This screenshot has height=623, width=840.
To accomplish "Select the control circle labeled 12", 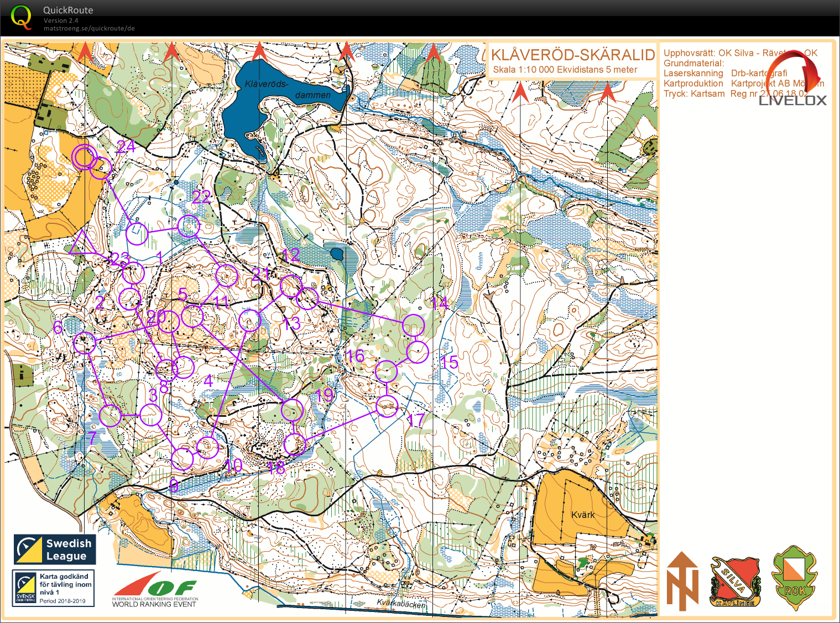I will pos(291,286).
